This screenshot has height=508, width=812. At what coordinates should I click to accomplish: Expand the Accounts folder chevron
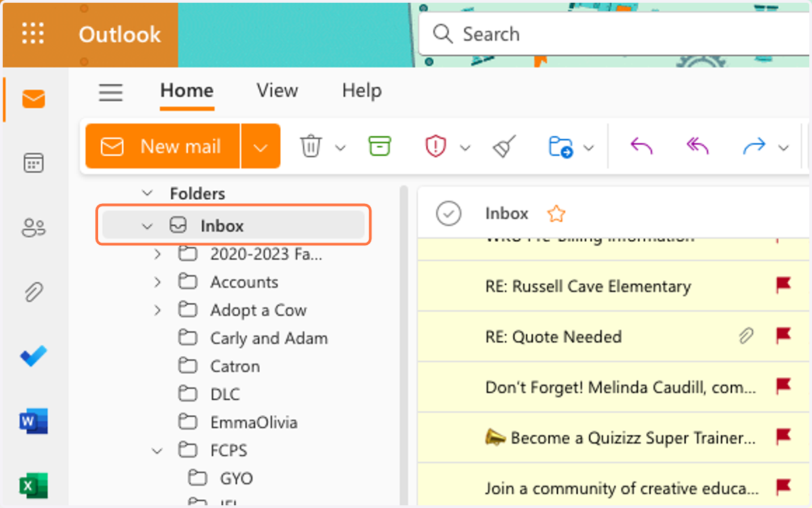tap(158, 282)
